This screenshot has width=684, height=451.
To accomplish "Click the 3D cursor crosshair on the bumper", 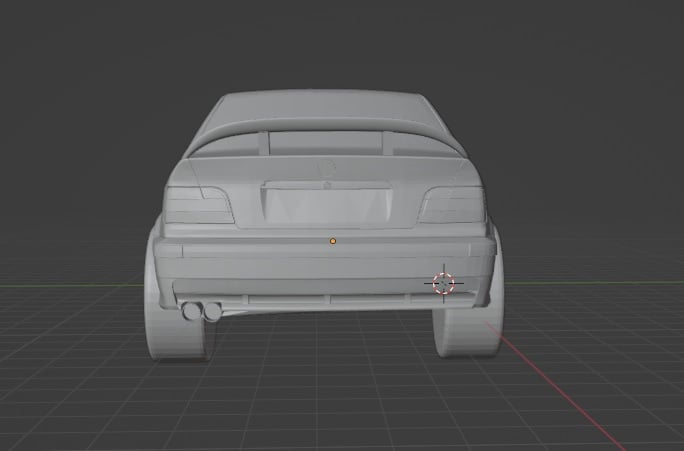I will [x=444, y=283].
